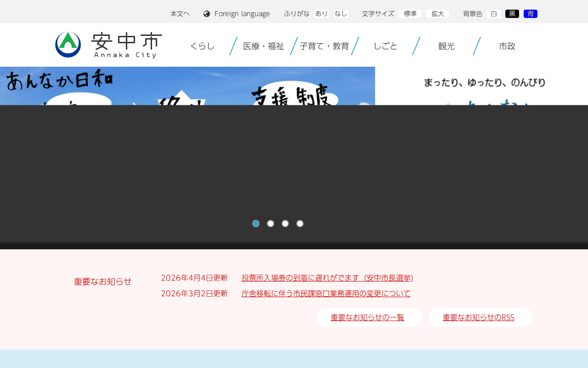The width and height of the screenshot is (588, 368).
Task: Switch text size to 拡大 (enlarged)
Action: [x=437, y=13]
